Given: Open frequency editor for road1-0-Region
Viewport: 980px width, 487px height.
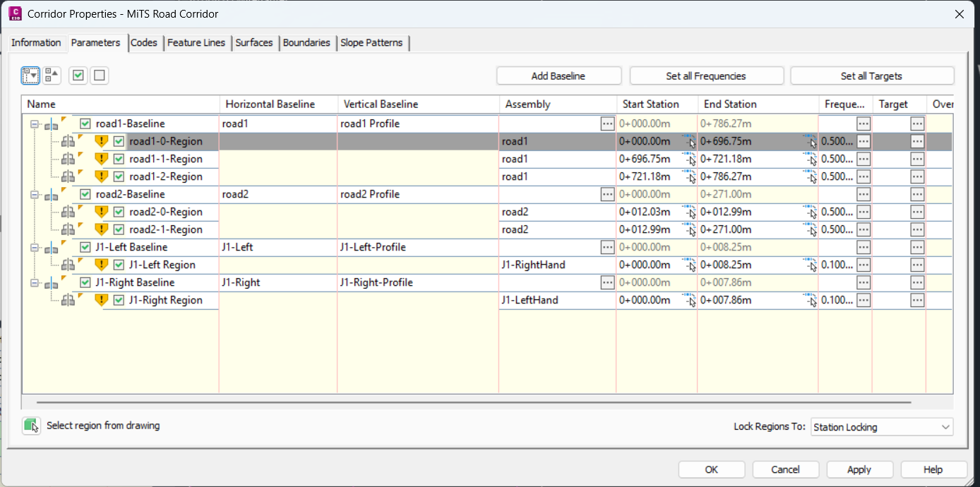Looking at the screenshot, I should pyautogui.click(x=864, y=141).
